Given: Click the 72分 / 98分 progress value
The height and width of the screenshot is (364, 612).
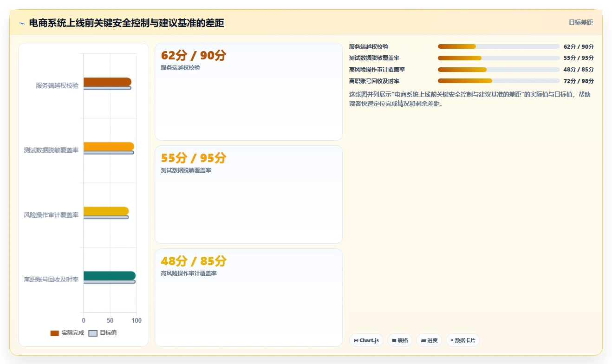Looking at the screenshot, I should tap(579, 81).
